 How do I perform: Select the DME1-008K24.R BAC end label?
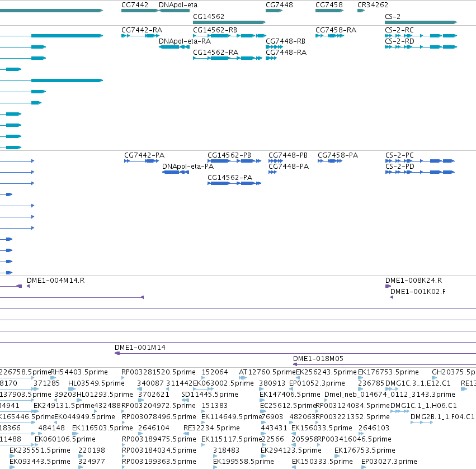coord(414,281)
